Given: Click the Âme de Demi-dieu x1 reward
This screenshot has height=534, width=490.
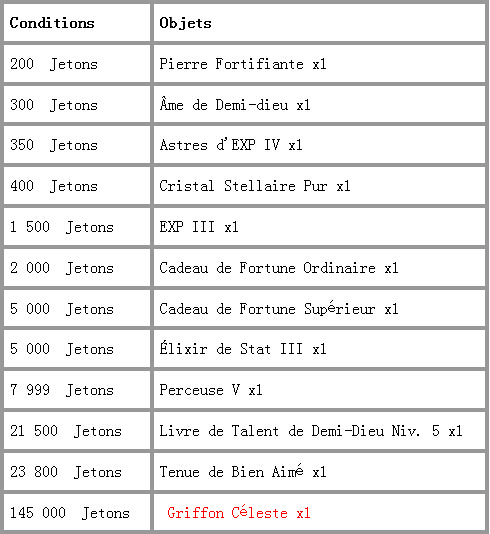Looking at the screenshot, I should [235, 104].
